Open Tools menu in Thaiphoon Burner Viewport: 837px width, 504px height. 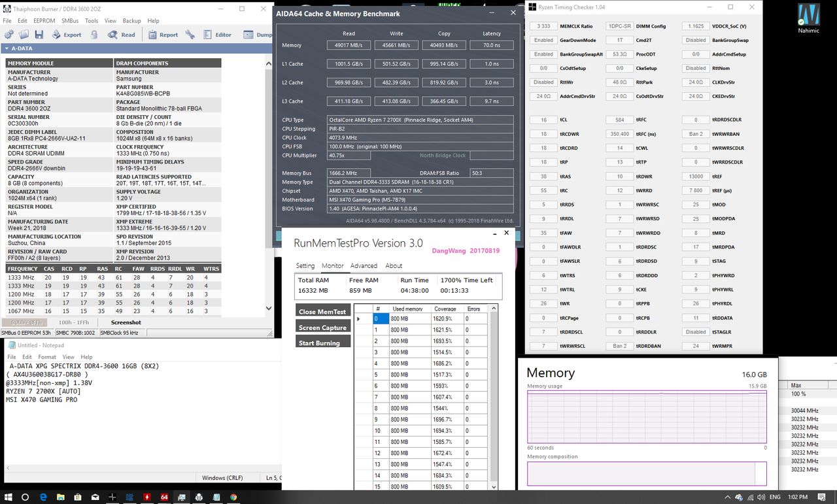click(x=92, y=21)
